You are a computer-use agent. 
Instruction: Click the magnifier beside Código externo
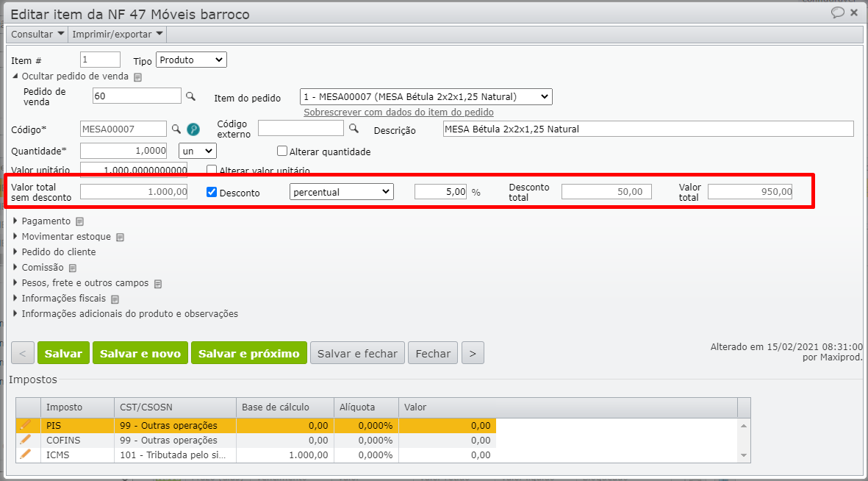tap(354, 129)
